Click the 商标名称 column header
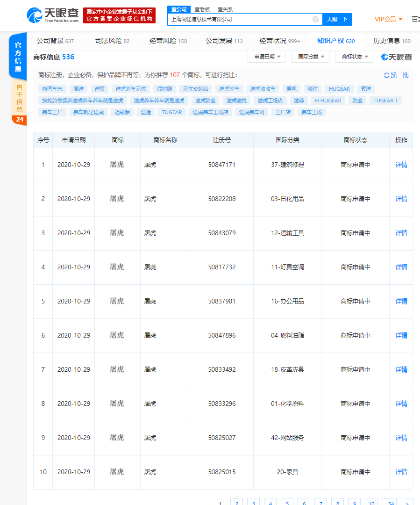The image size is (420, 505). pos(165,140)
